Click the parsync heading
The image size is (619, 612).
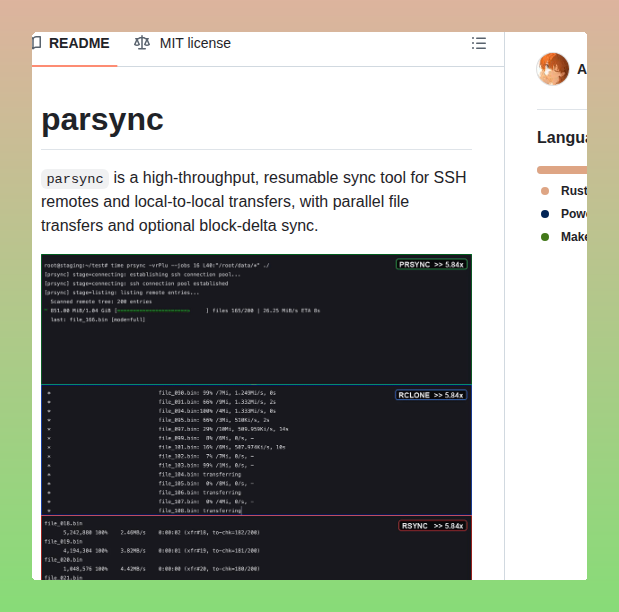pyautogui.click(x=102, y=120)
